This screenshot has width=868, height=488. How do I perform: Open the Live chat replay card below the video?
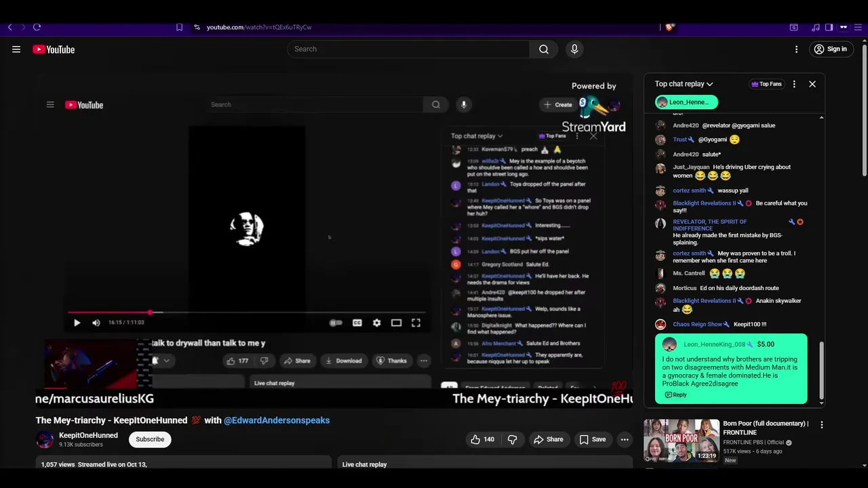point(485,464)
